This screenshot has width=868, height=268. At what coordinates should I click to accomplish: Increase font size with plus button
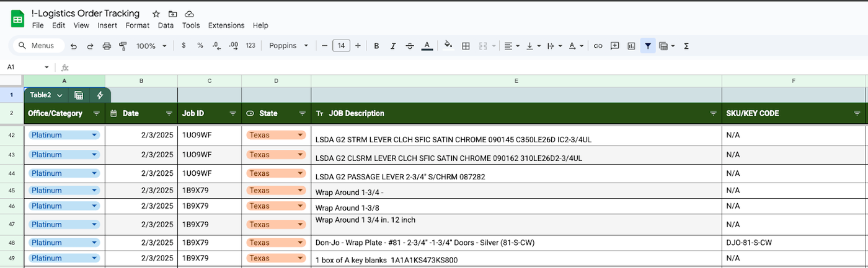[x=358, y=46]
